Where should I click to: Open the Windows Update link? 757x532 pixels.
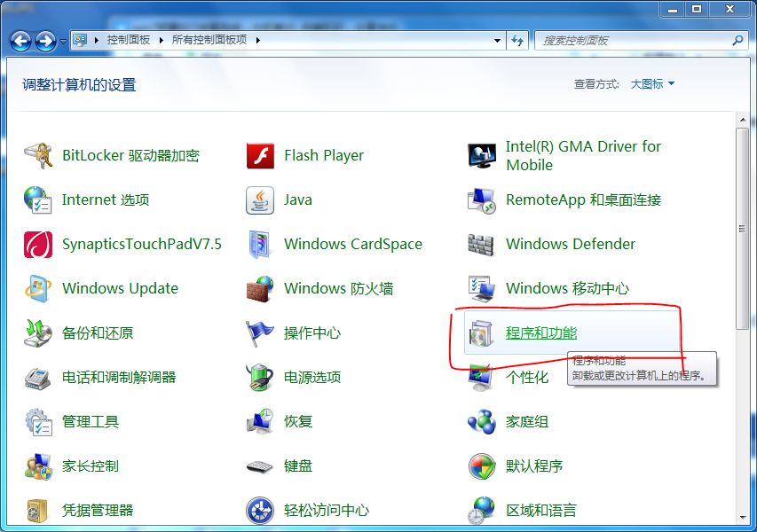click(x=120, y=288)
